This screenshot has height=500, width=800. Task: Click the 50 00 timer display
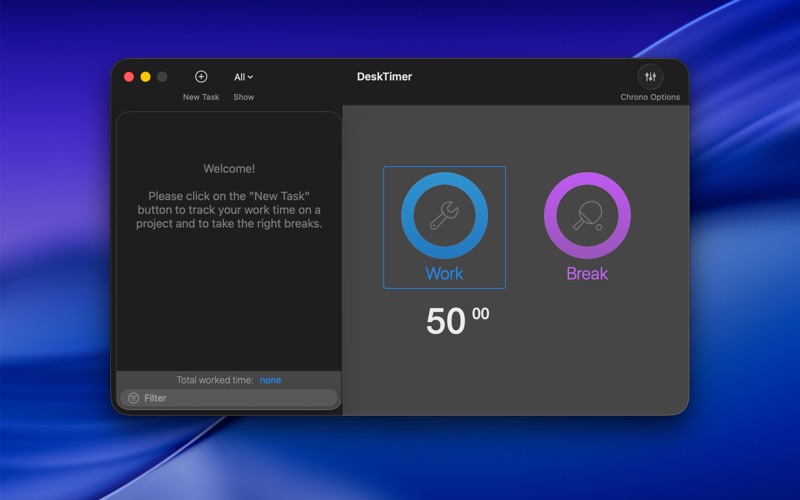pyautogui.click(x=458, y=320)
